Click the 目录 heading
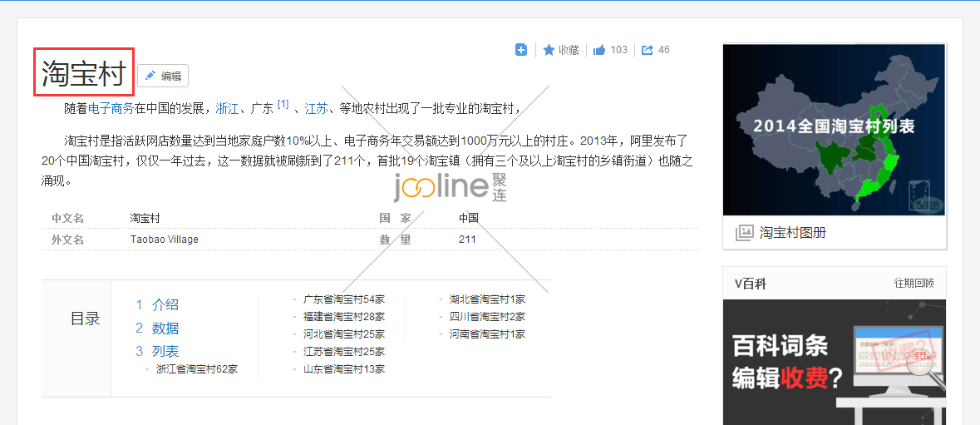 click(85, 319)
